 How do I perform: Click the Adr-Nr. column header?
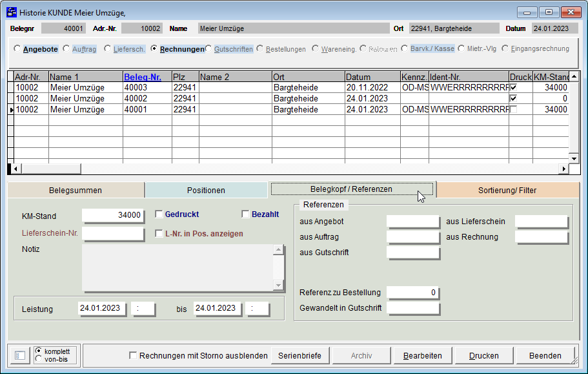pyautogui.click(x=32, y=77)
